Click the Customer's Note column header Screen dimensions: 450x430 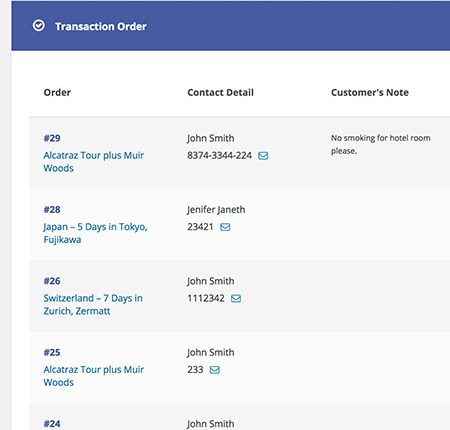370,92
